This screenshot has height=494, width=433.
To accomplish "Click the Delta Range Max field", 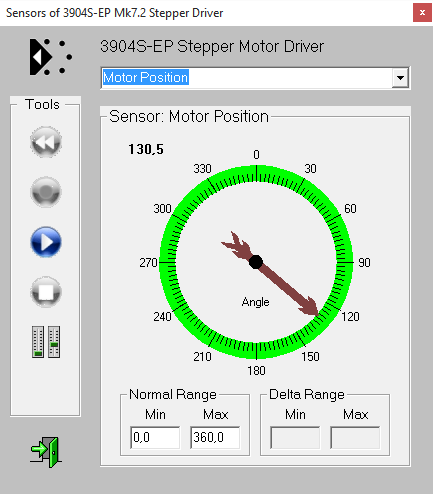I will (x=355, y=437).
